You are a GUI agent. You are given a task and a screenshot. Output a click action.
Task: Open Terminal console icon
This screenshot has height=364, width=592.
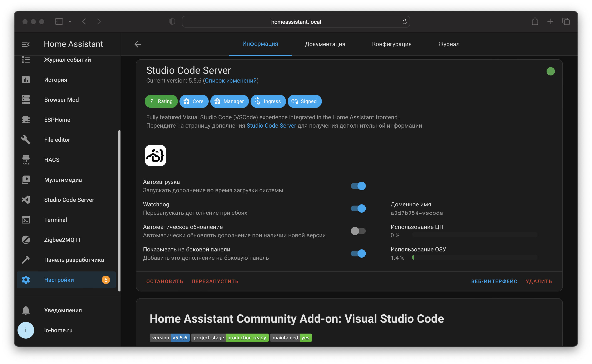click(26, 220)
